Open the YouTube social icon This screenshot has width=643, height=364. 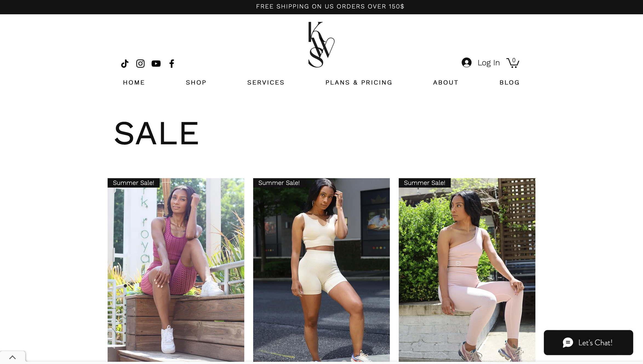[x=156, y=63]
